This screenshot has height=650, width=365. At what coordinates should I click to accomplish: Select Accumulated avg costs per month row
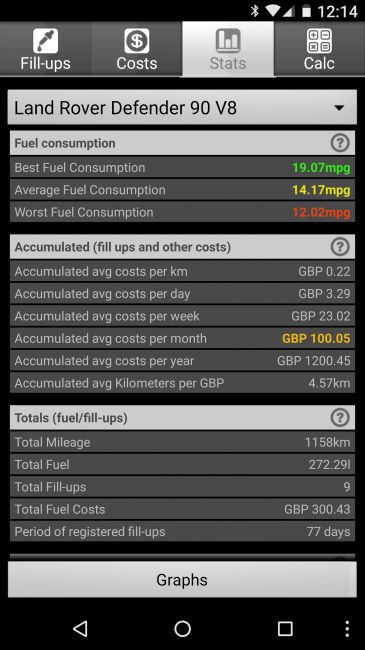pyautogui.click(x=182, y=338)
